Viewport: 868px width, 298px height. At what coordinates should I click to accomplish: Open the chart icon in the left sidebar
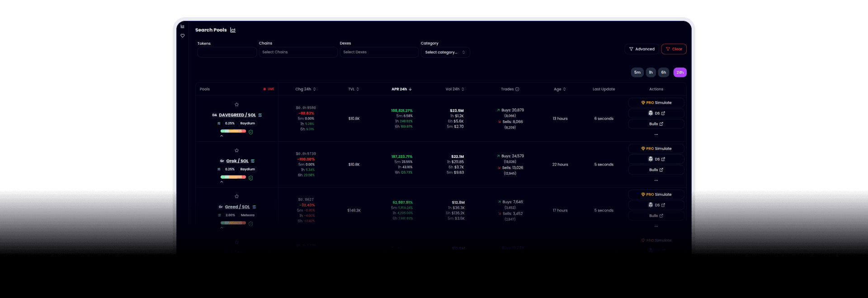point(183,26)
